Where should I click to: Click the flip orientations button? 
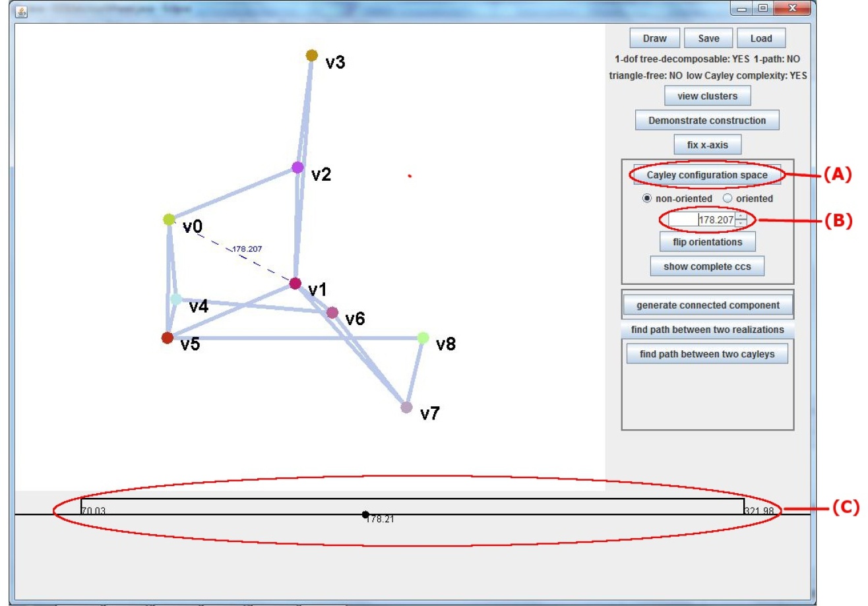(x=707, y=242)
